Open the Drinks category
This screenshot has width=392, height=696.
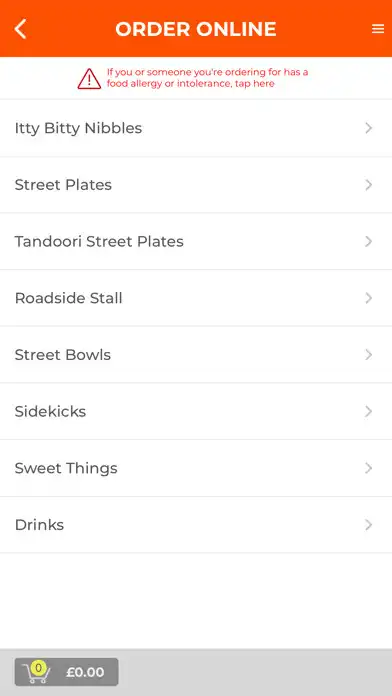click(196, 525)
